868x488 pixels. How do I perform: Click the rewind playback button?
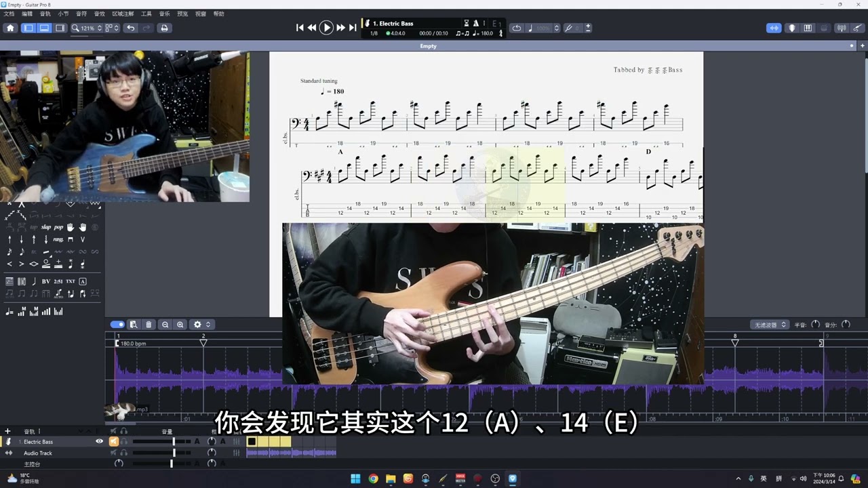point(312,28)
